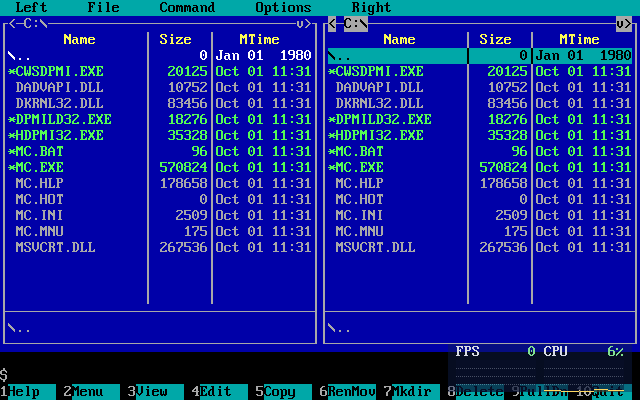
Task: Click the 2 Menu function key button
Action: (x=92, y=392)
